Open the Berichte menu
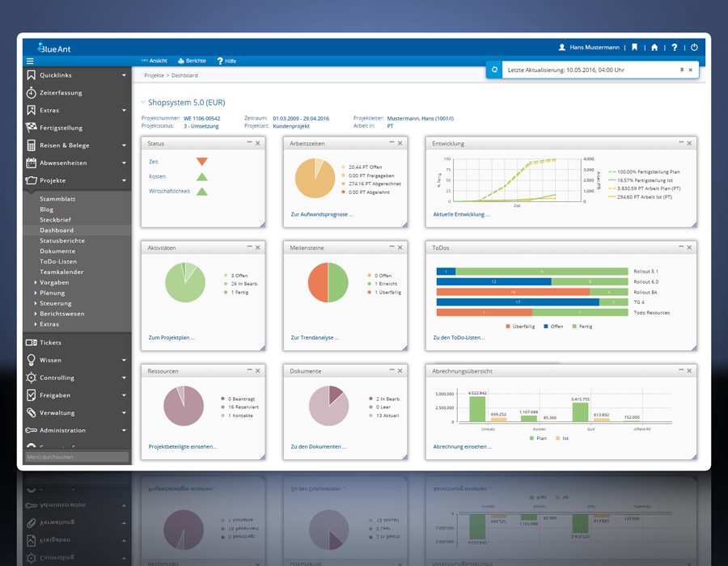The image size is (728, 566). click(x=192, y=61)
